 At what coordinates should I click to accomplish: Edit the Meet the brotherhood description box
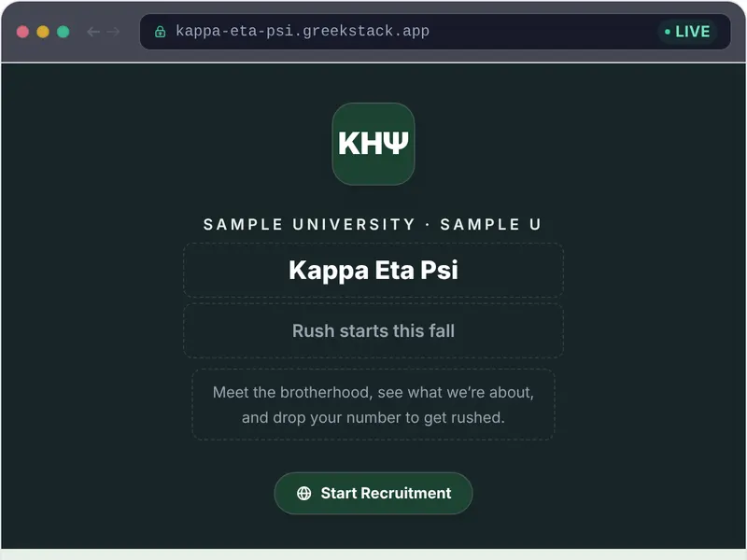coord(373,404)
